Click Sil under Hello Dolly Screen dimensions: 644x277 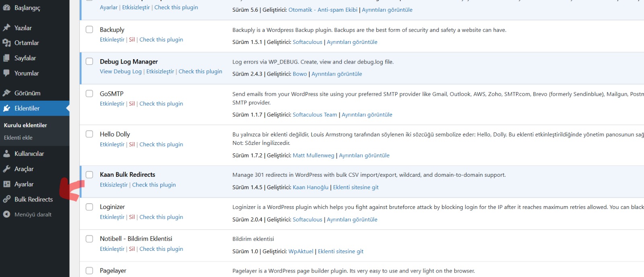132,144
